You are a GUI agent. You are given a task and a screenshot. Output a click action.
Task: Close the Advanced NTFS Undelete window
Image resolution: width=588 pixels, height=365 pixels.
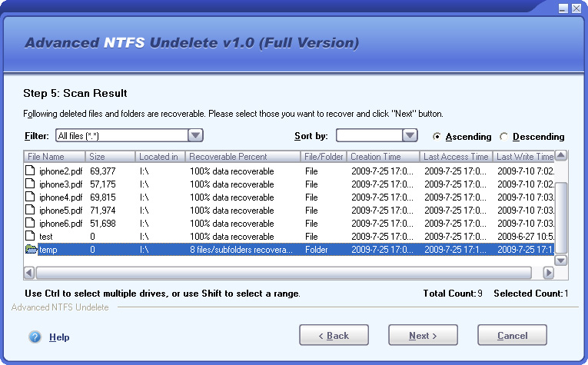(x=576, y=8)
